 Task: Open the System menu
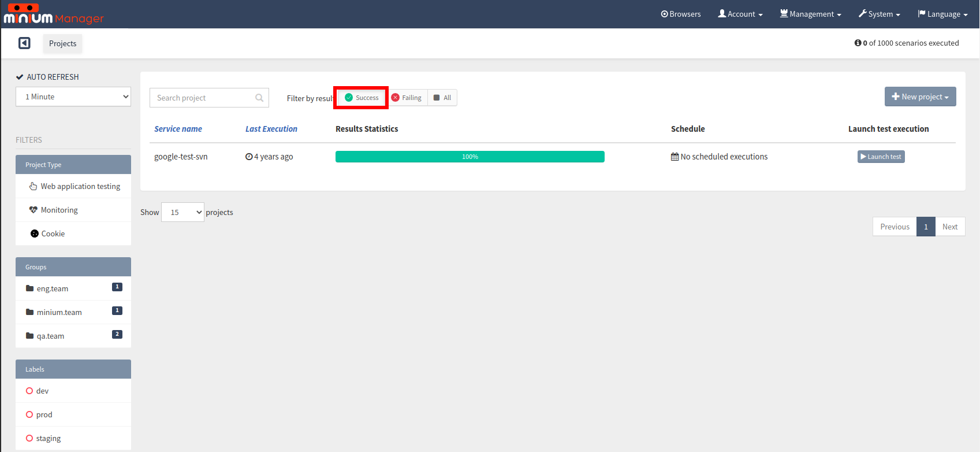click(880, 14)
